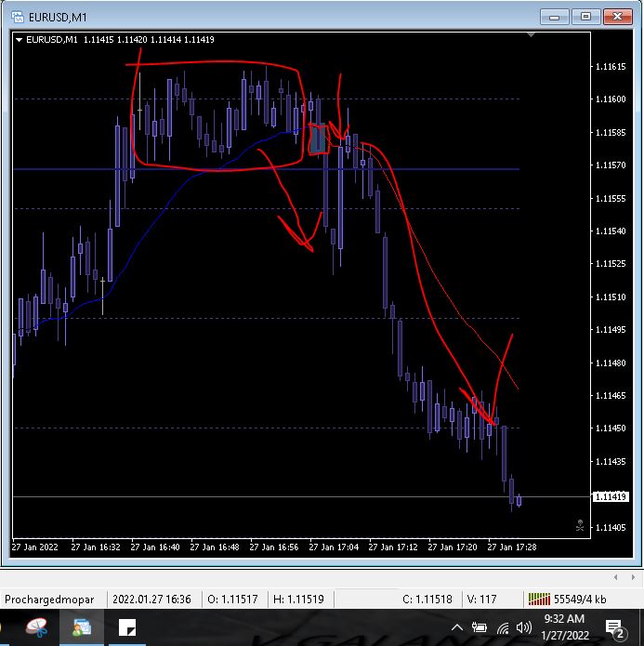Click the EURUSD,M1 OHLC header text
The width and height of the screenshot is (644, 646).
(120, 40)
